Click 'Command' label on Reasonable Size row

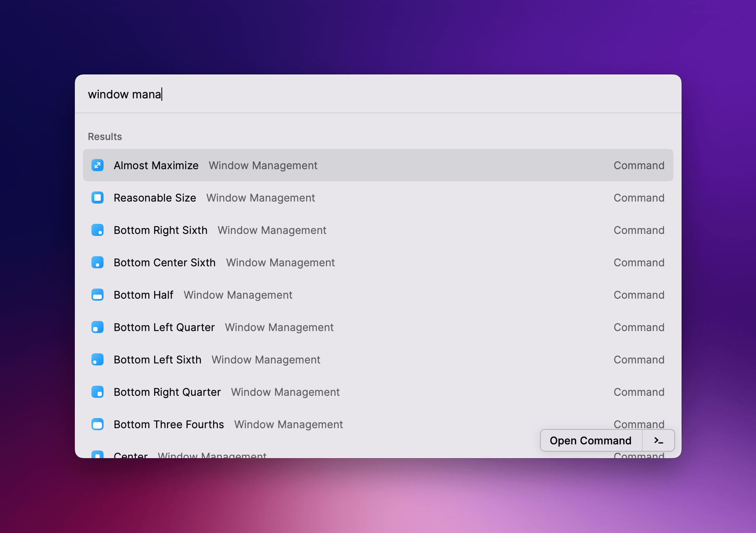639,198
